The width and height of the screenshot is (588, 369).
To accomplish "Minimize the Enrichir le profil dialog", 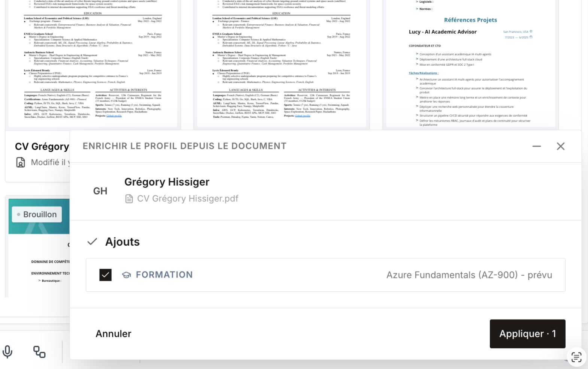I will tap(537, 146).
